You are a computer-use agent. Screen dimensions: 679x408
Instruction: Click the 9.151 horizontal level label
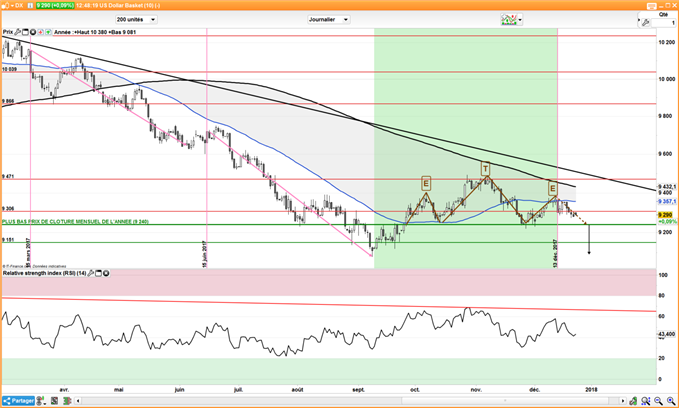coord(8,240)
